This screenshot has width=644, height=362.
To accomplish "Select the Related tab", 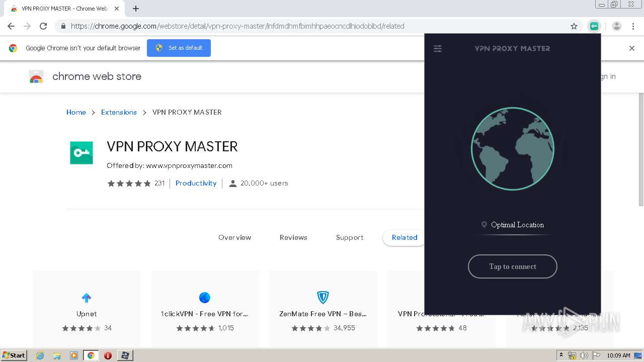I will 405,237.
